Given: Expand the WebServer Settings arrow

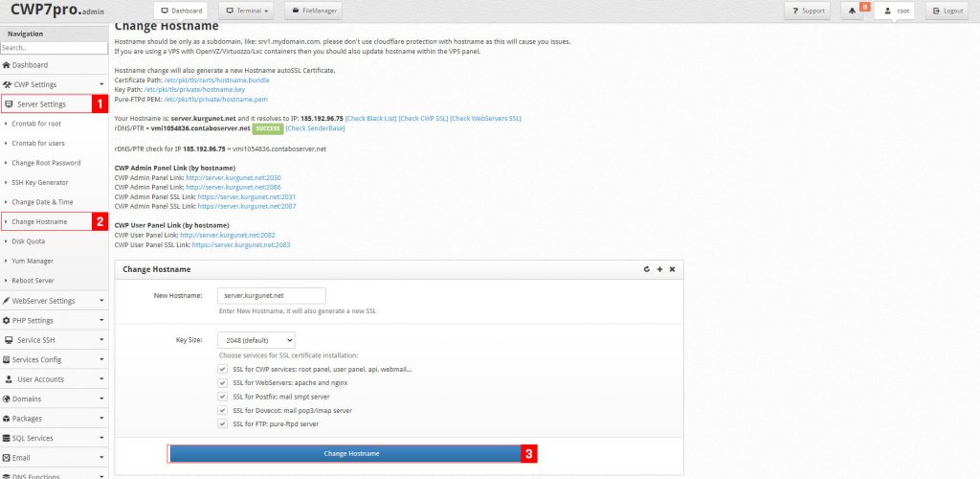Looking at the screenshot, I should click(101, 301).
